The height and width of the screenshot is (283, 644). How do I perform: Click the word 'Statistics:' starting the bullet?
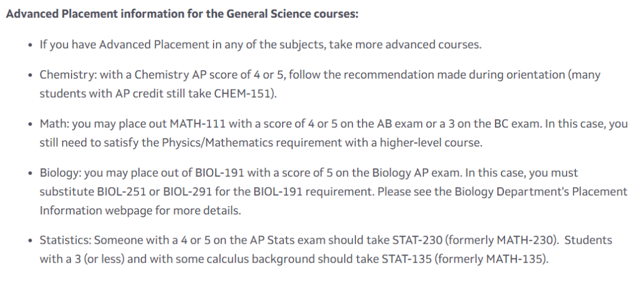tap(66, 240)
